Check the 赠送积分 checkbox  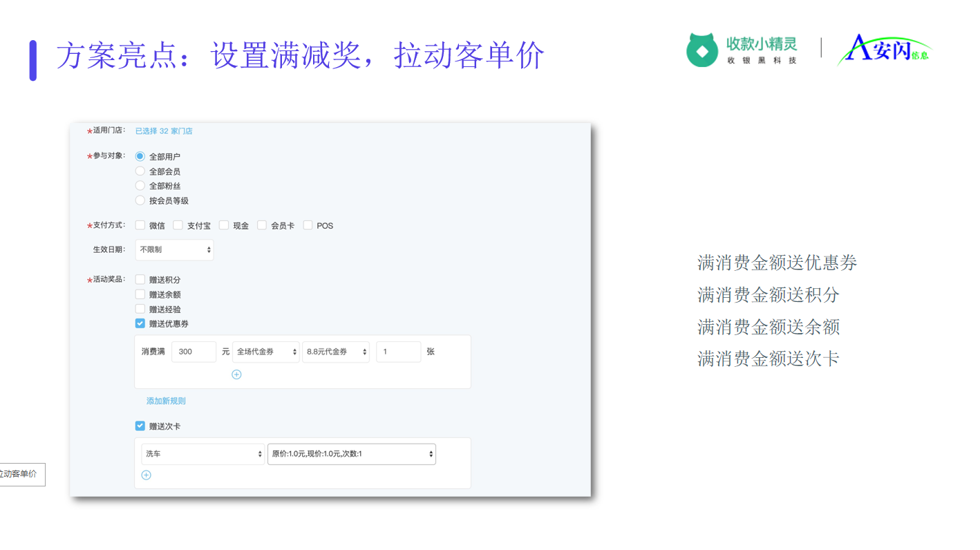pyautogui.click(x=140, y=279)
